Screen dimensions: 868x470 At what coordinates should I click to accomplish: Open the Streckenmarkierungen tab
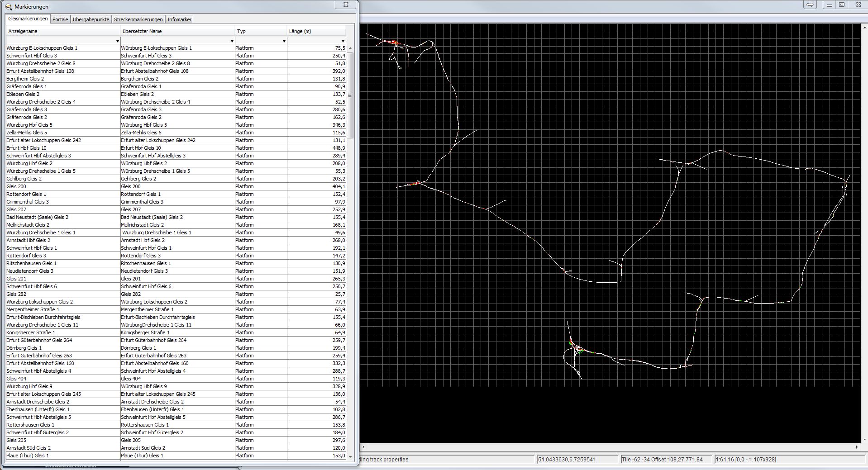[x=138, y=19]
